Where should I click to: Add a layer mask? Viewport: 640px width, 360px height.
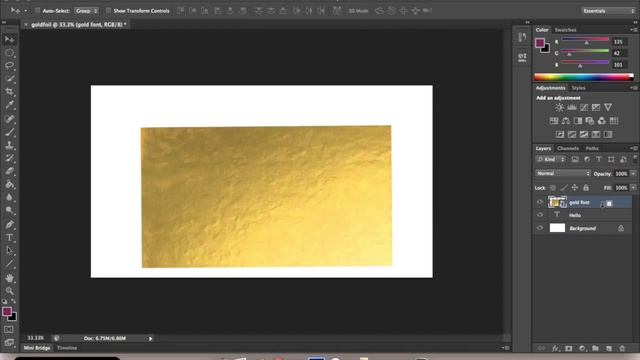pyautogui.click(x=569, y=349)
